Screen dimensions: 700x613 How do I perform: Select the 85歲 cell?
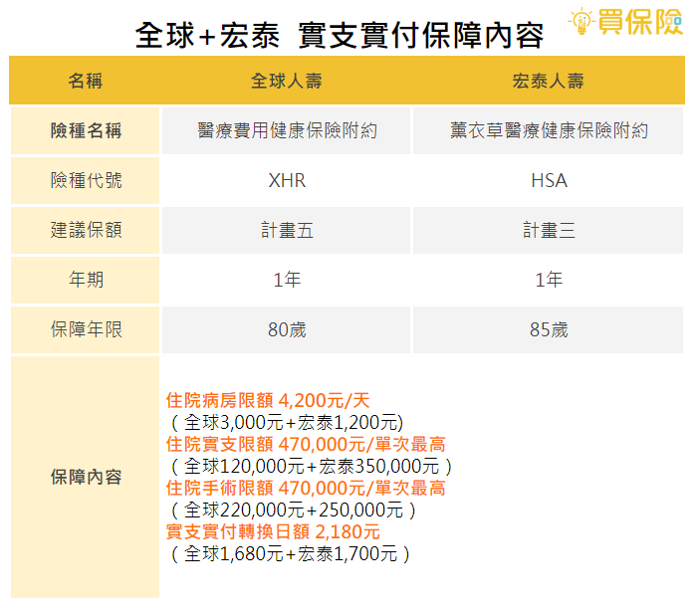(548, 329)
